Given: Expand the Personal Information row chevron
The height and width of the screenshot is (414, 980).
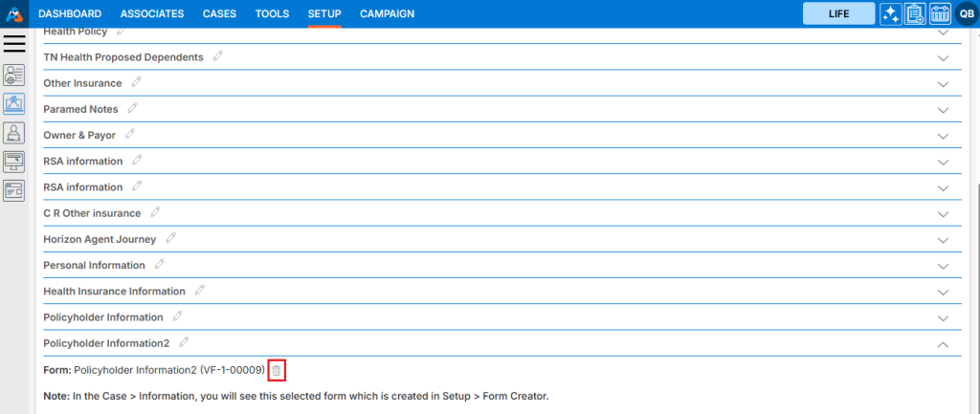Looking at the screenshot, I should click(x=943, y=266).
